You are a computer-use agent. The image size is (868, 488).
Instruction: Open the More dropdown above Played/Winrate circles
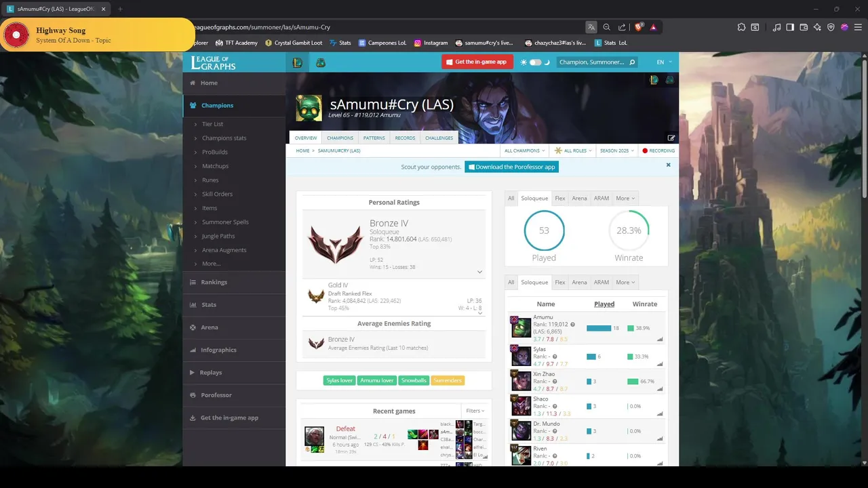coord(625,199)
